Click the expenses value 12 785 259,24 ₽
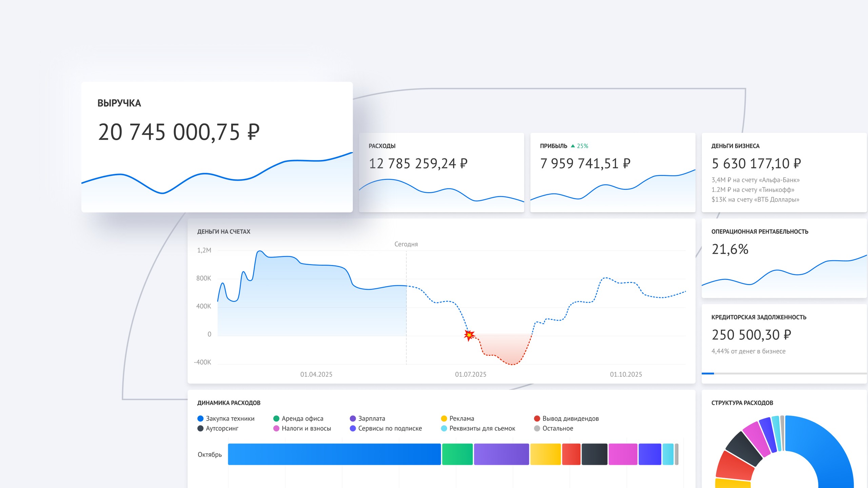 tap(418, 164)
